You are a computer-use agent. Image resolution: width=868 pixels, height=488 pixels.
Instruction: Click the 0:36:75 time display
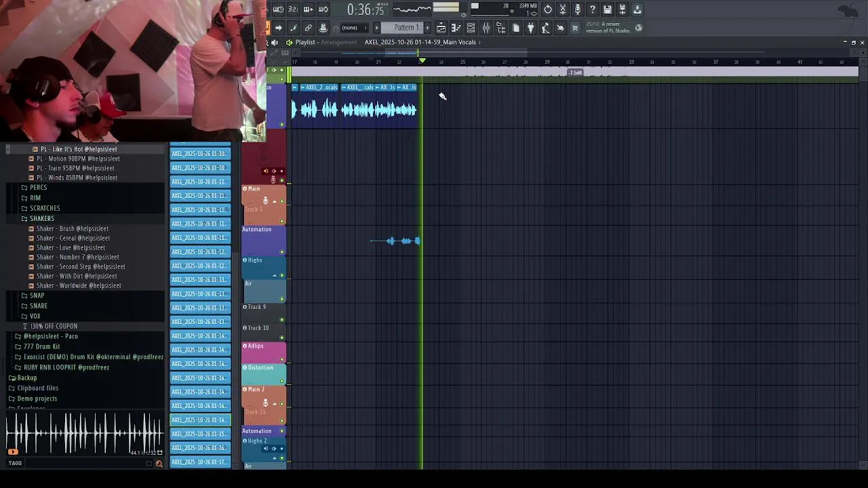coord(366,10)
